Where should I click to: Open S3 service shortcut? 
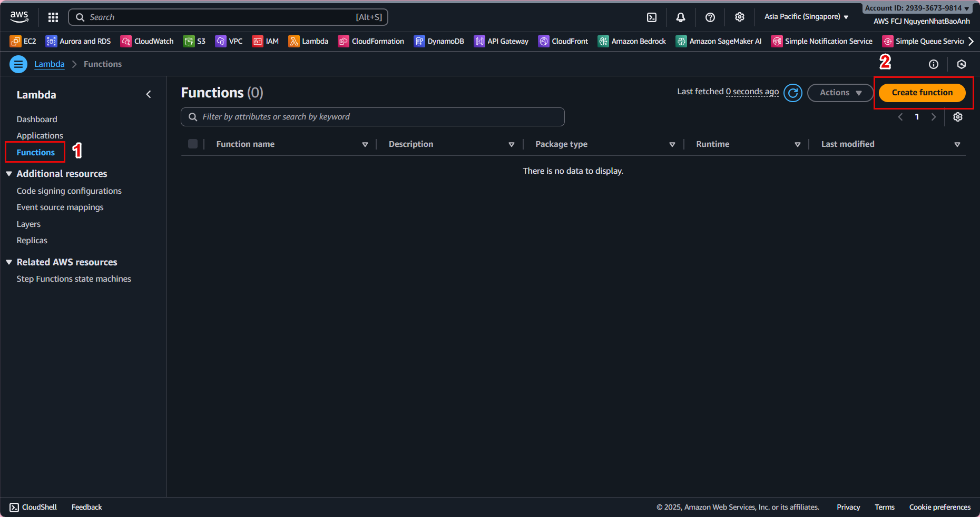tap(194, 41)
